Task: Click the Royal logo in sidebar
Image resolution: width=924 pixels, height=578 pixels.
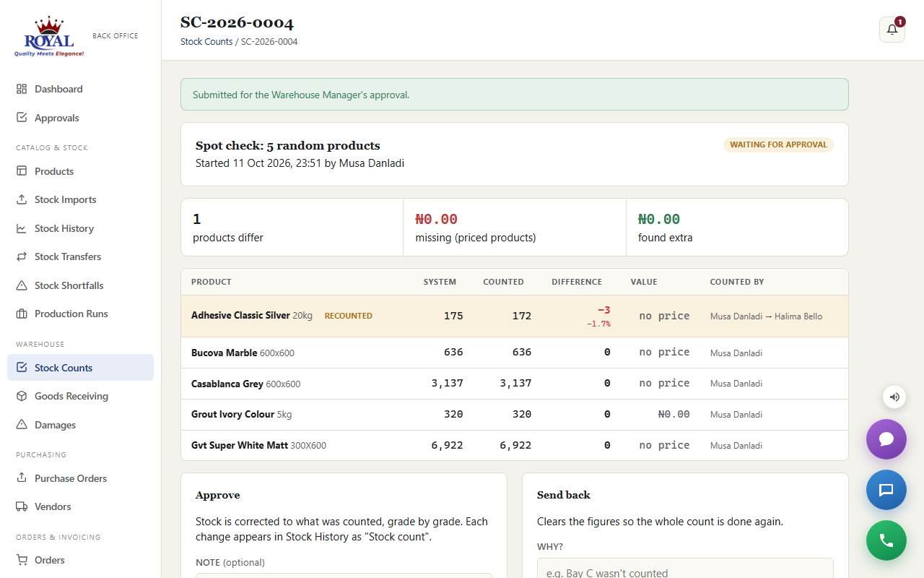Action: coord(49,36)
